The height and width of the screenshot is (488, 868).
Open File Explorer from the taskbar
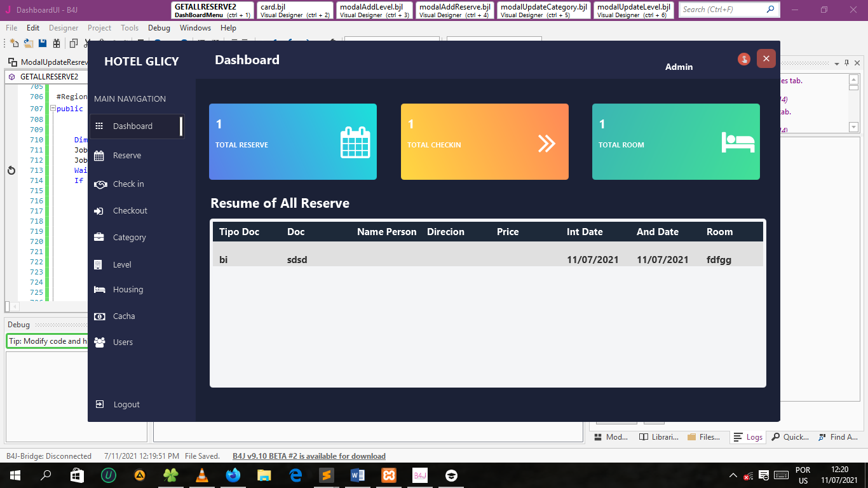pos(264,475)
